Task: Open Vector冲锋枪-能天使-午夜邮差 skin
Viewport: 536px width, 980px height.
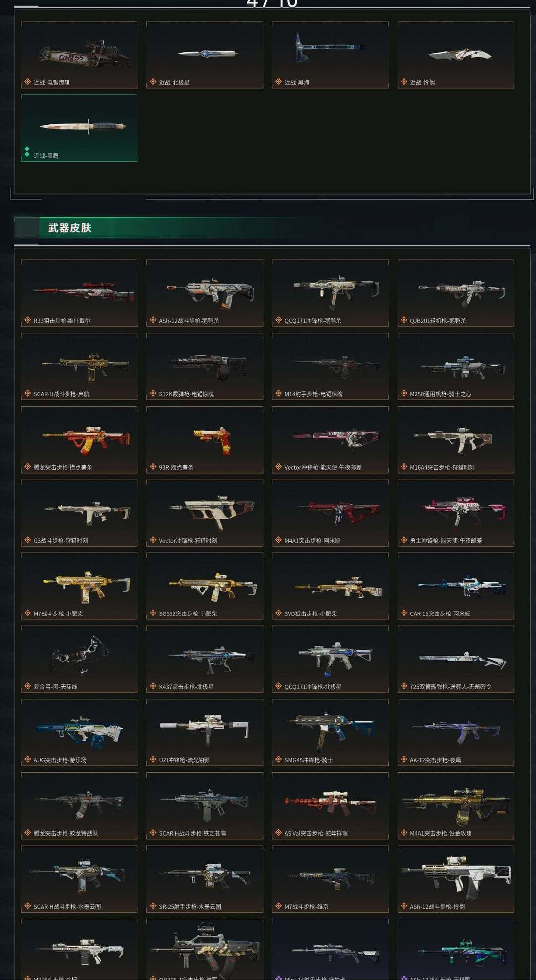Action: coord(330,439)
